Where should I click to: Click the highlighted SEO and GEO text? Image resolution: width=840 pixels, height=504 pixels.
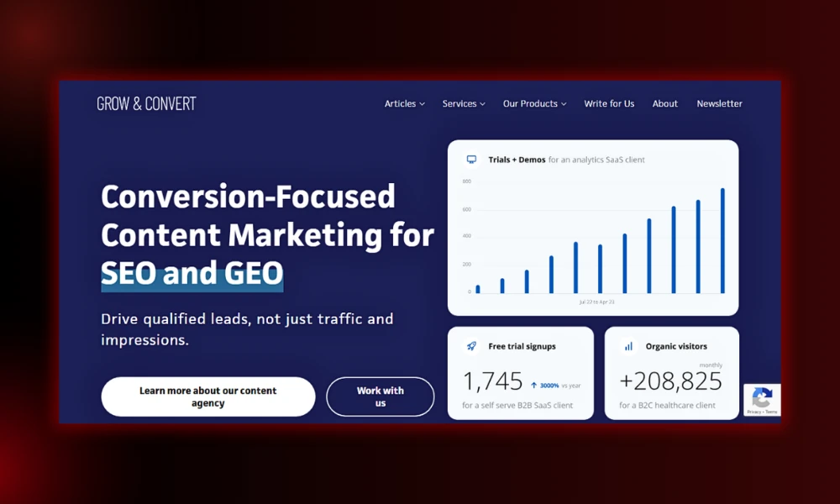192,273
